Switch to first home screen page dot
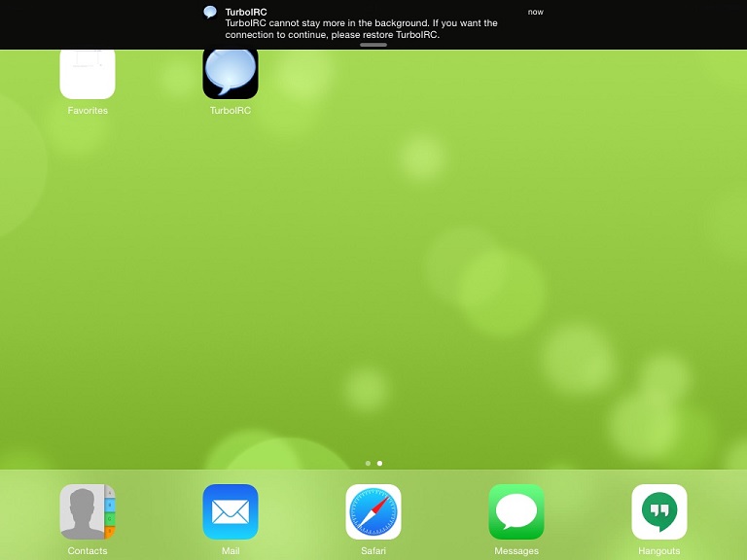This screenshot has height=560, width=747. click(x=368, y=463)
